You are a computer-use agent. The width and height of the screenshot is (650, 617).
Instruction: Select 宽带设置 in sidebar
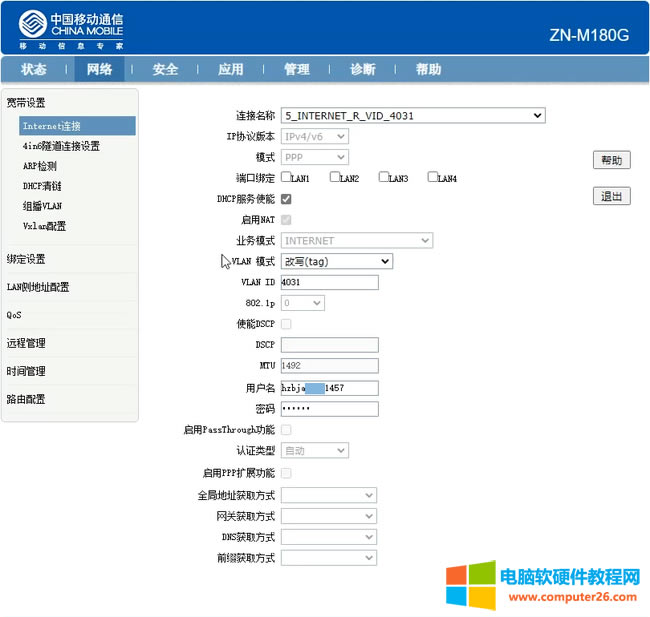point(26,102)
